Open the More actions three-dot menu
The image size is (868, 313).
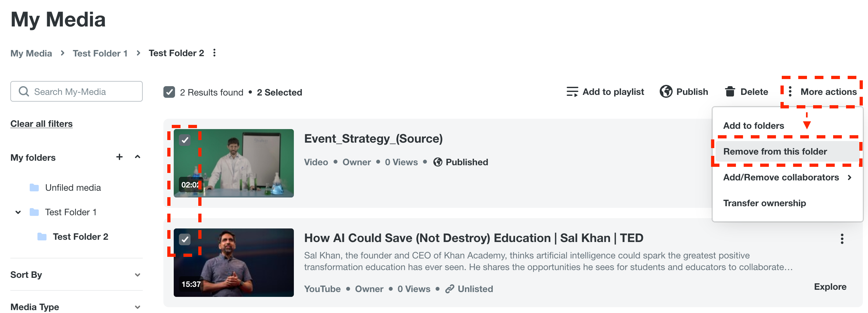pos(790,92)
